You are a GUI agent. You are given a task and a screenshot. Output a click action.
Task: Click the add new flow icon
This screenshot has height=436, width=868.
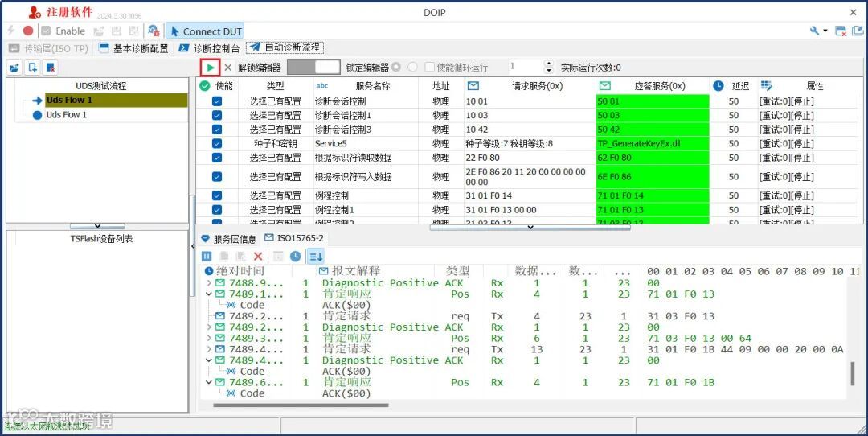pyautogui.click(x=33, y=68)
